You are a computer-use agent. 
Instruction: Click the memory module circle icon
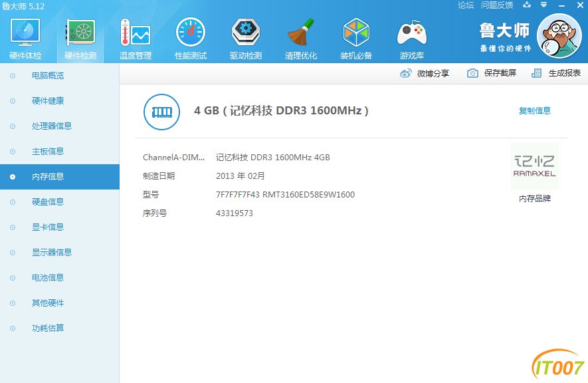pyautogui.click(x=161, y=112)
